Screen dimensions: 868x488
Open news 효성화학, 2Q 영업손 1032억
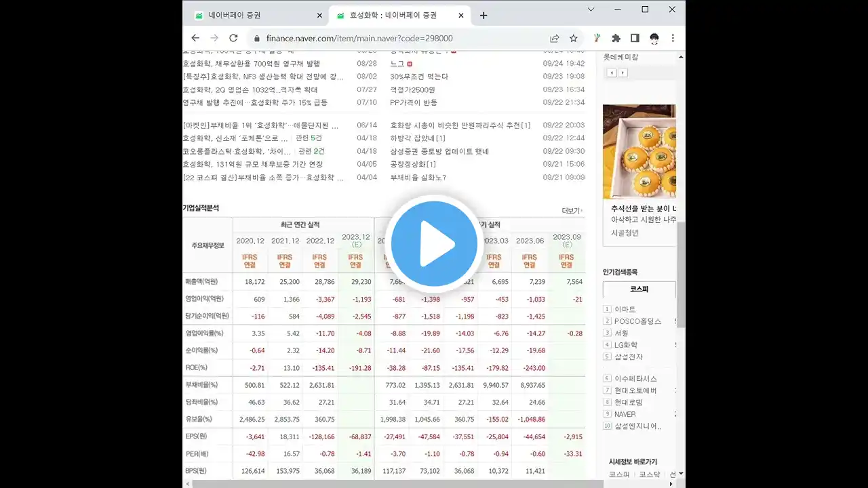[x=250, y=89]
